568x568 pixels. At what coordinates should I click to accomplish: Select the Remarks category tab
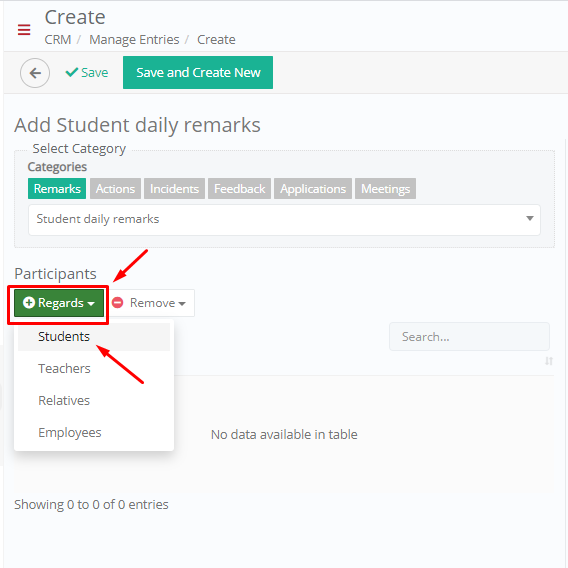tap(57, 188)
